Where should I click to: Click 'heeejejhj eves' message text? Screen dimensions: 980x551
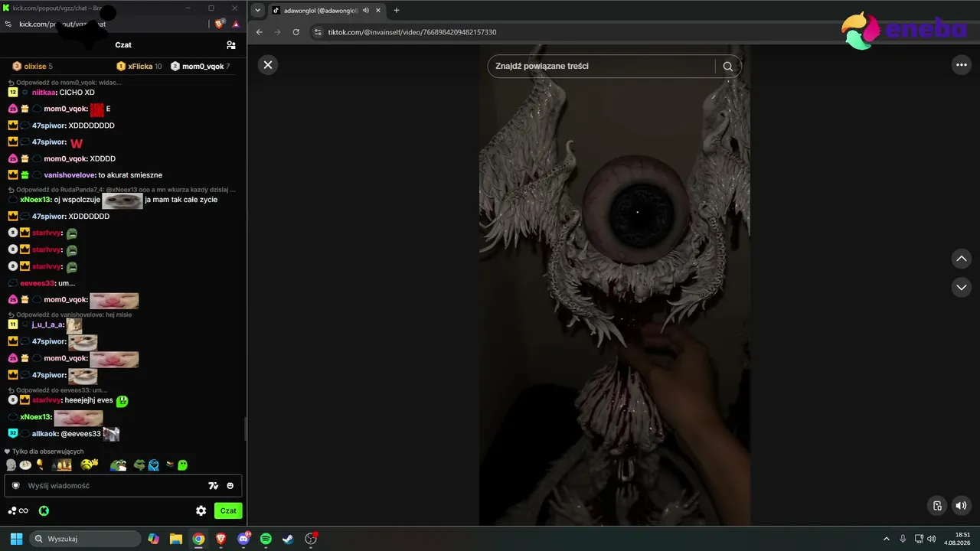[88, 400]
